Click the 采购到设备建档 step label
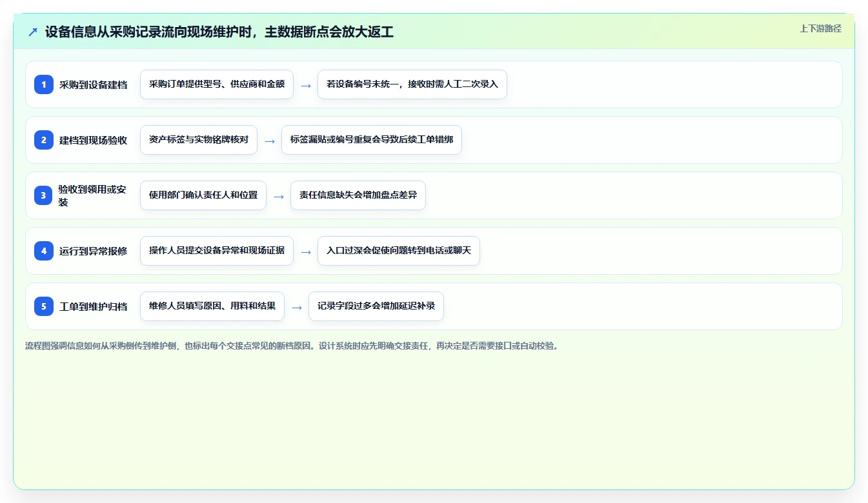 [93, 84]
